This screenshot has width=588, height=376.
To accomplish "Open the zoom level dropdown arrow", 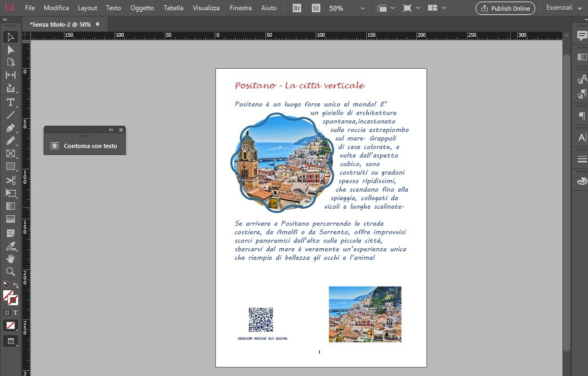I will pyautogui.click(x=363, y=8).
